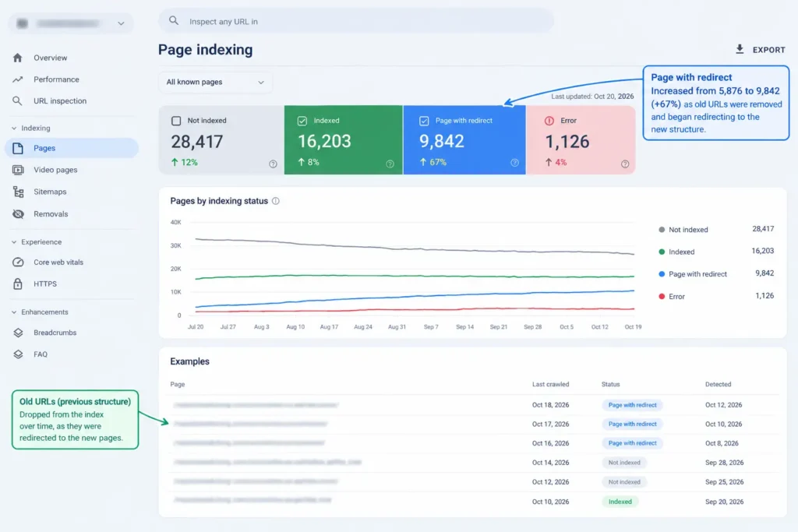Open the Sitemaps tree icon
Screen dimensions: 798x532
(x=19, y=192)
